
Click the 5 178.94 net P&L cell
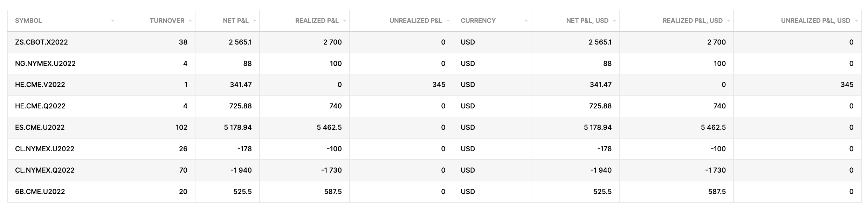coord(237,127)
